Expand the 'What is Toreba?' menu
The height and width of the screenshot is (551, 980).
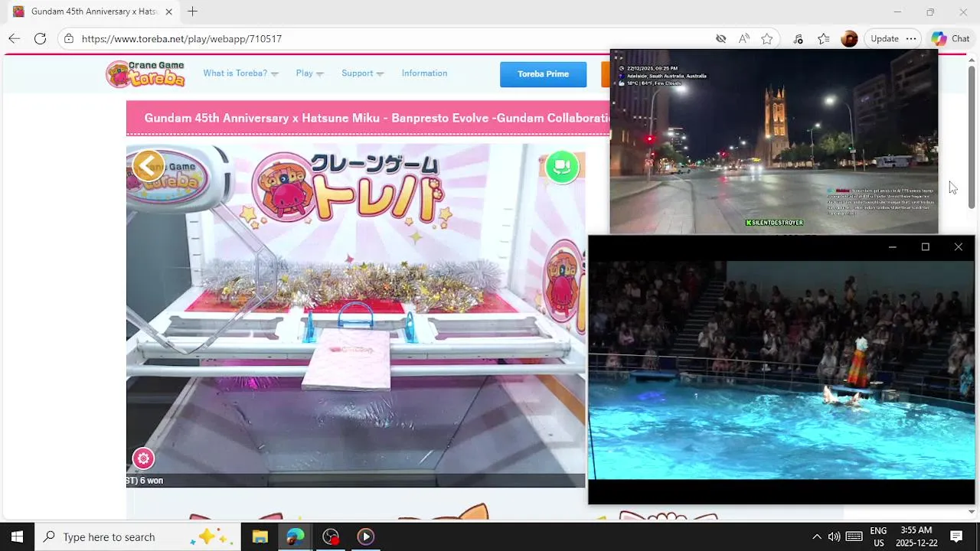240,73
